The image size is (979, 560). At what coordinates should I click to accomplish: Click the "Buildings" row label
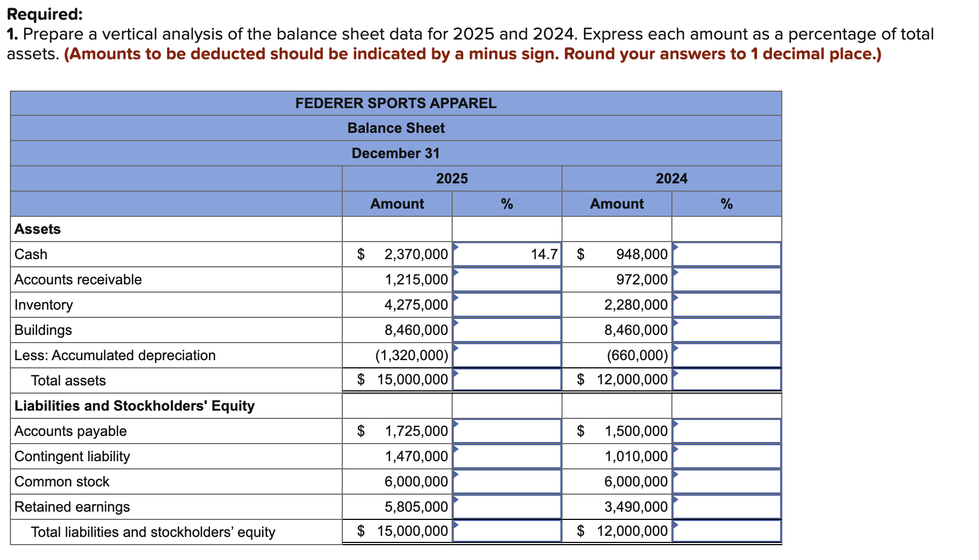pos(43,330)
